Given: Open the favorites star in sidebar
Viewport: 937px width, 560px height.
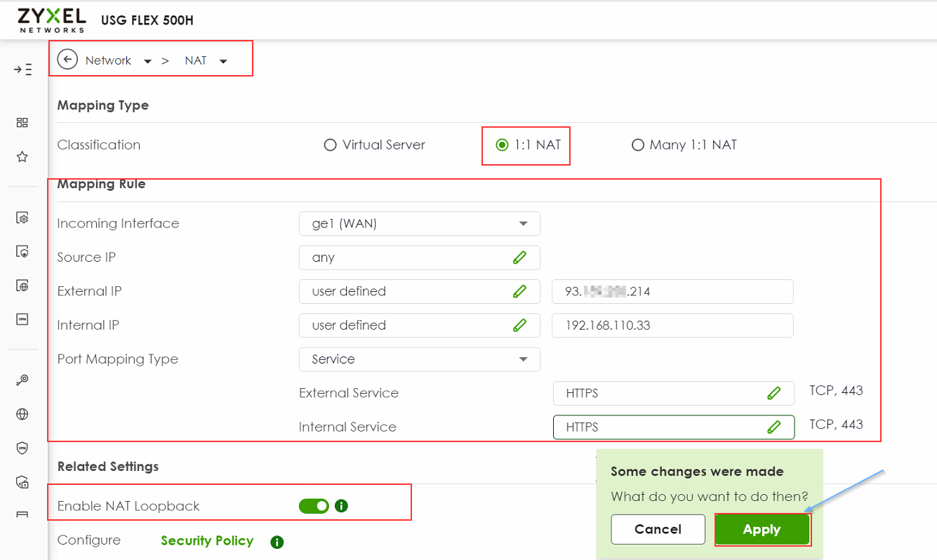Looking at the screenshot, I should click(22, 156).
